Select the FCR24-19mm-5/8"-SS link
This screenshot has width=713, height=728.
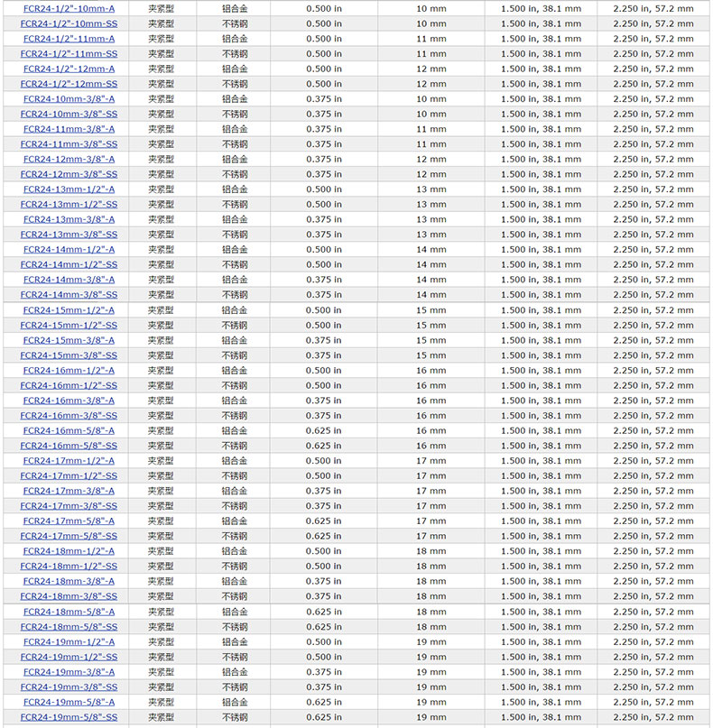pyautogui.click(x=69, y=717)
